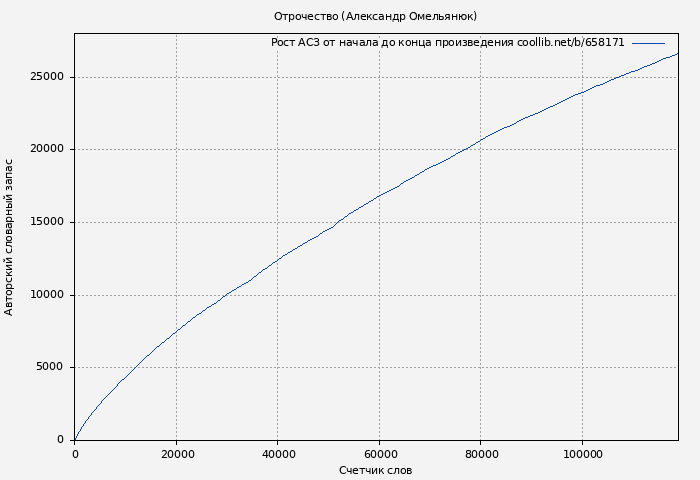Image resolution: width=700 pixels, height=480 pixels.
Task: Click the chart title "Отрочество (Александр Омельянюк)"
Action: (x=375, y=16)
